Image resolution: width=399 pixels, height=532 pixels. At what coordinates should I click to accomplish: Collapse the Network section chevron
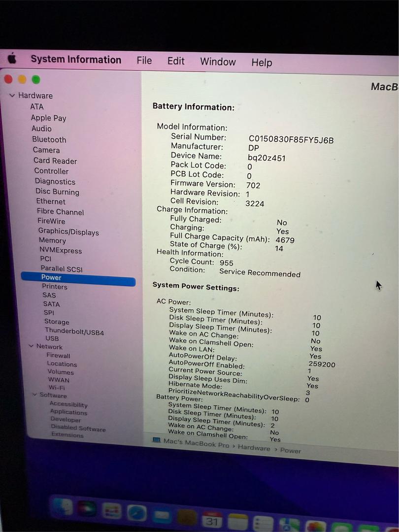[31, 346]
